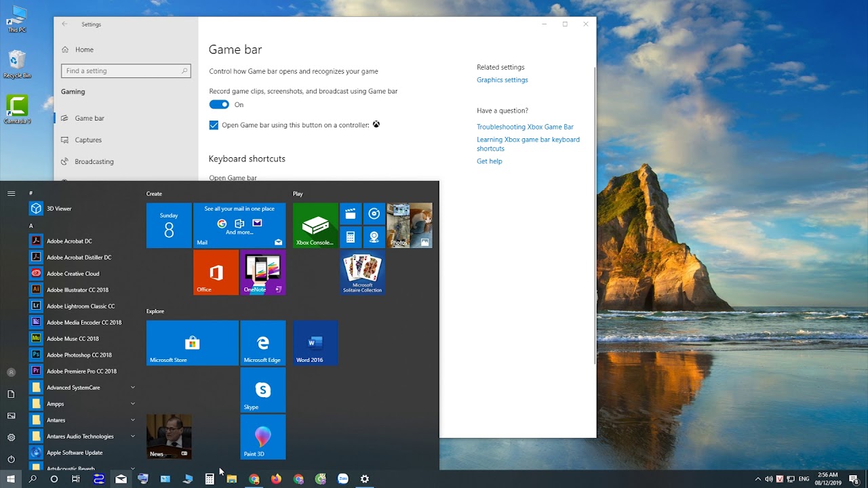Launch Microsoft Solitaire Collection tile

362,272
